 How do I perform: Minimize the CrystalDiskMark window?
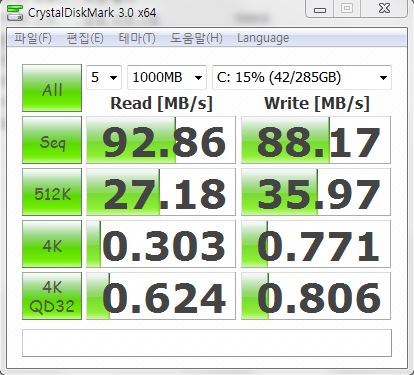(x=320, y=9)
